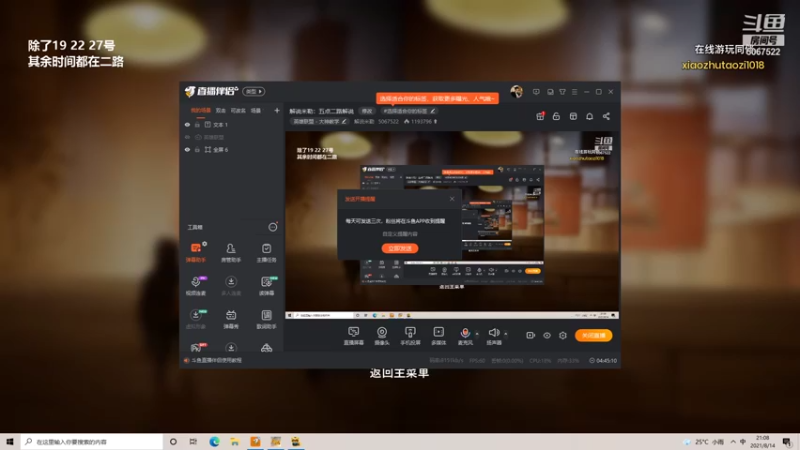Image resolution: width=800 pixels, height=450 pixels.
Task: Open File Explorer from the taskbar
Action: click(x=235, y=441)
